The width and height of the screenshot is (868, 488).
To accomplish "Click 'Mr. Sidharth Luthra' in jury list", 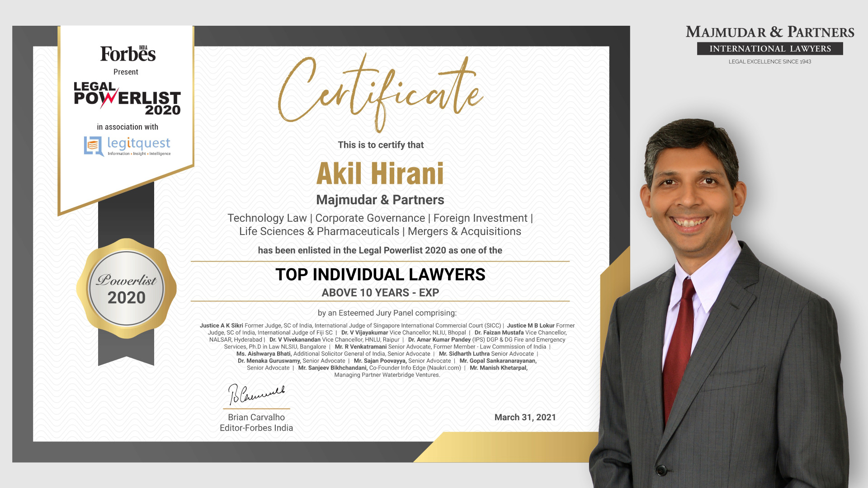I will (464, 354).
